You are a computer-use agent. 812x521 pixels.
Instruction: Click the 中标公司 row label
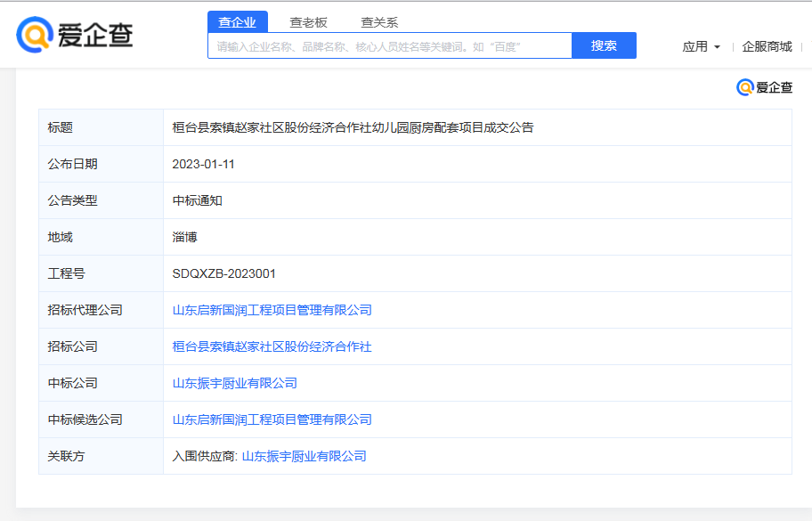click(x=72, y=383)
